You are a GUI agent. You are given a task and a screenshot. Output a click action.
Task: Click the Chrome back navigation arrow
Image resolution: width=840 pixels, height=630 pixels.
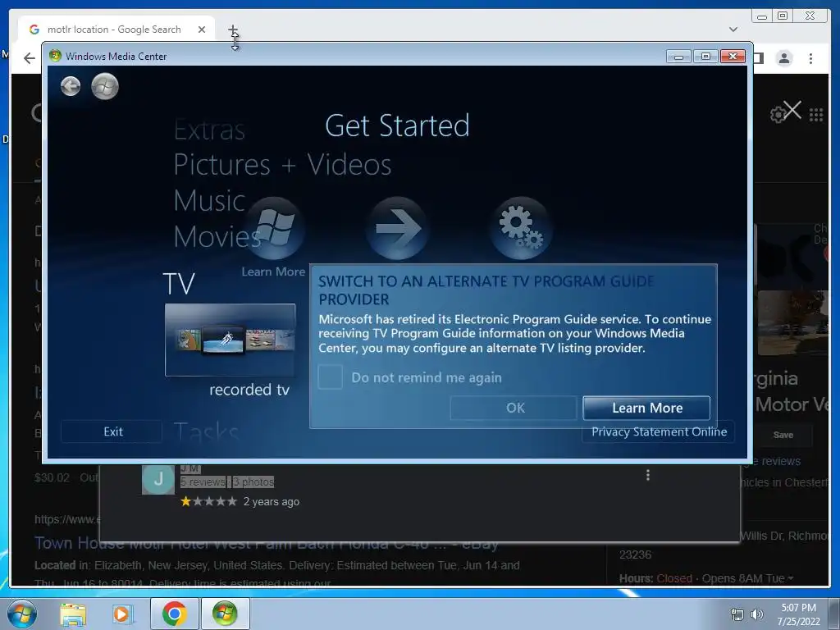coord(30,58)
